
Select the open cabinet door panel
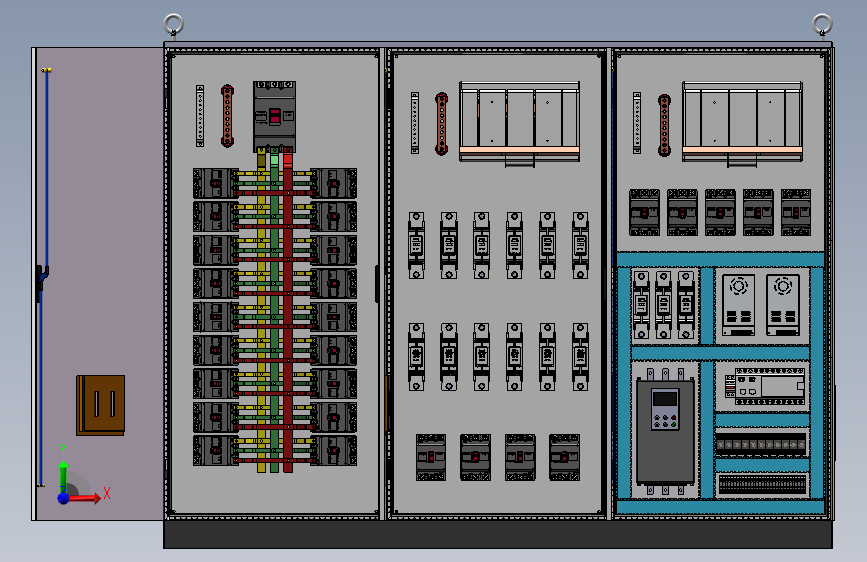(98, 284)
